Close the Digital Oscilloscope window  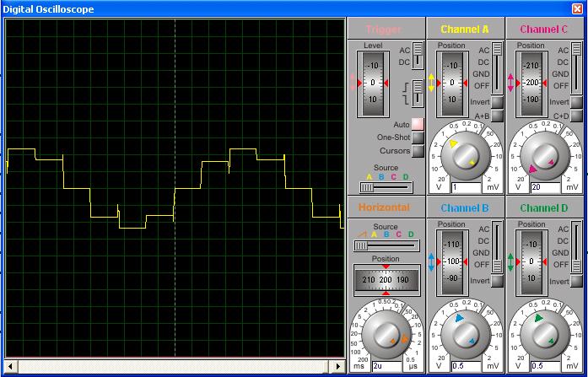pos(578,8)
